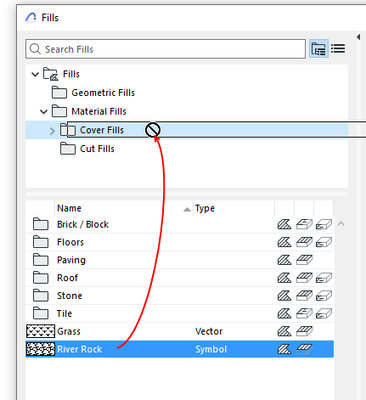Viewport: 366px width, 400px height.
Task: Click drafting fill icon in Tile row
Action: tap(284, 313)
